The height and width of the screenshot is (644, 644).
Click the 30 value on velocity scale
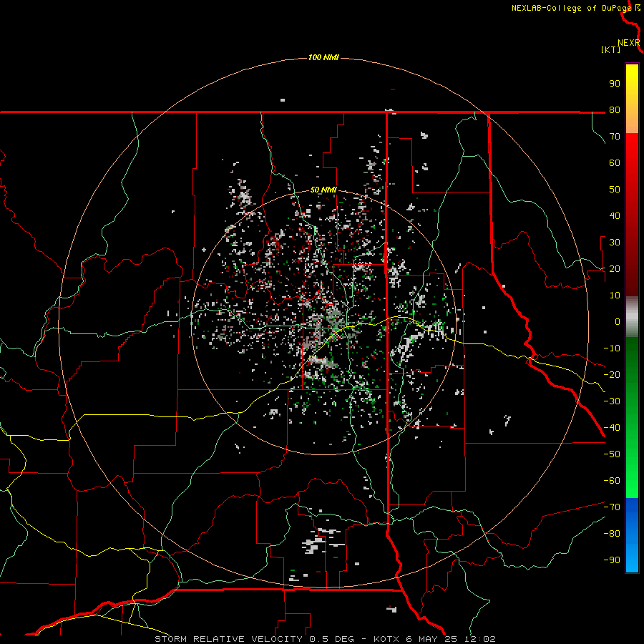(x=615, y=243)
